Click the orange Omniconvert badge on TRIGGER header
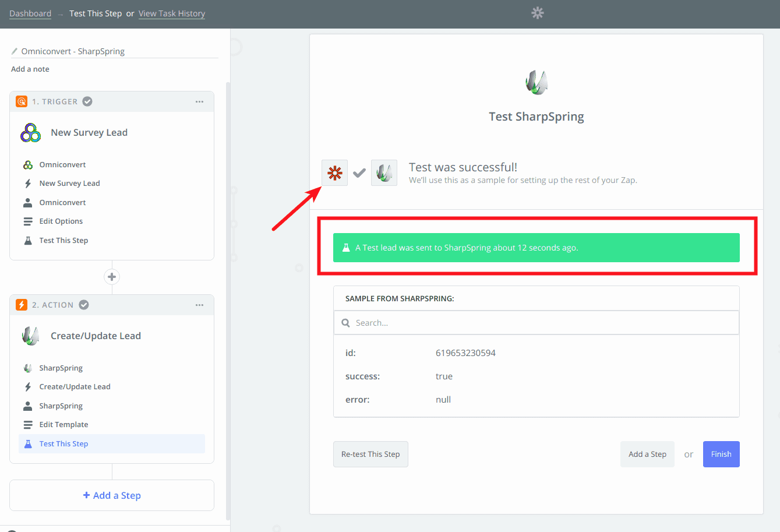 point(21,101)
